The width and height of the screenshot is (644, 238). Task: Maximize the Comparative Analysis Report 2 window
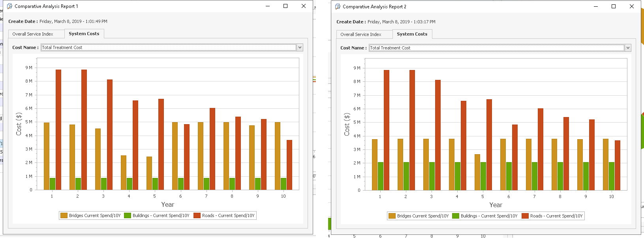tap(614, 6)
